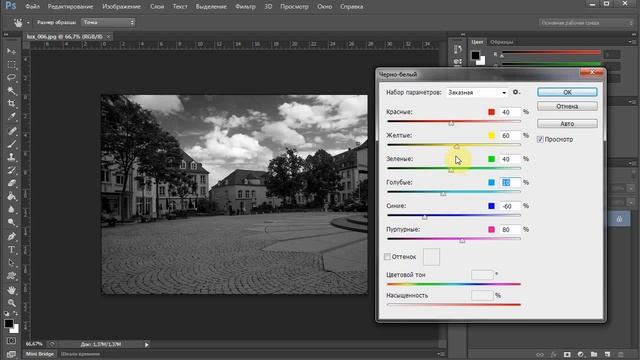The width and height of the screenshot is (640, 360).
Task: Click the Красные slider handle
Action: [451, 123]
